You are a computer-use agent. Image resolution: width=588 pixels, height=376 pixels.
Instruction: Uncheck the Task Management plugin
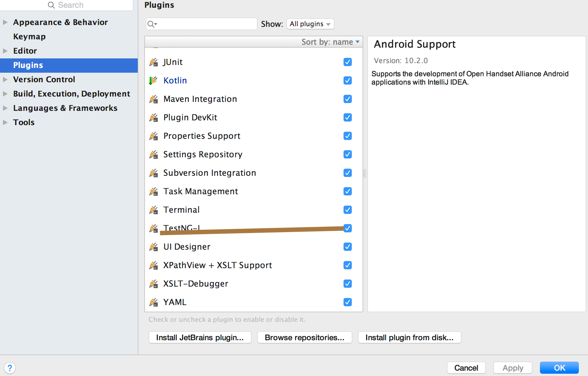pyautogui.click(x=348, y=191)
